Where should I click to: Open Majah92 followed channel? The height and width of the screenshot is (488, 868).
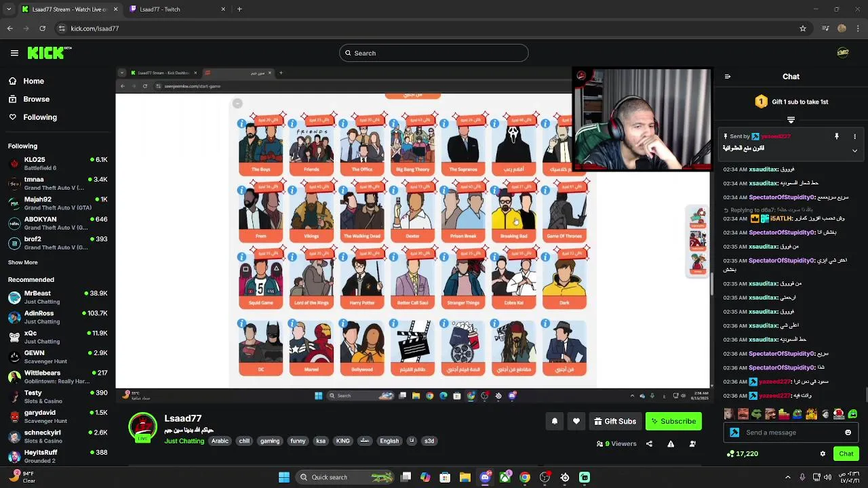pyautogui.click(x=58, y=203)
